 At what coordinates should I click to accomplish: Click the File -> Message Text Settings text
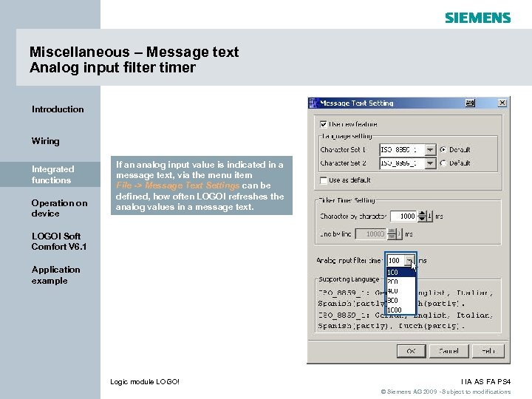point(177,185)
